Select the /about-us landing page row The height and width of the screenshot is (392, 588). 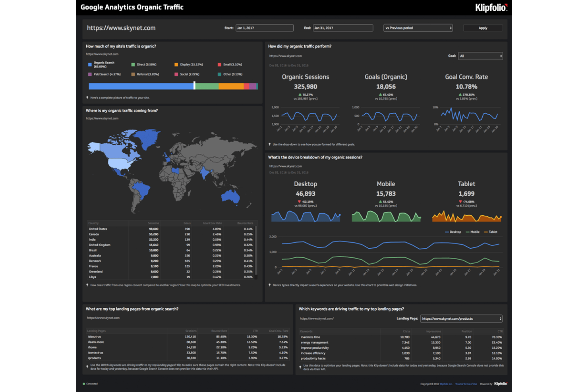(188, 336)
